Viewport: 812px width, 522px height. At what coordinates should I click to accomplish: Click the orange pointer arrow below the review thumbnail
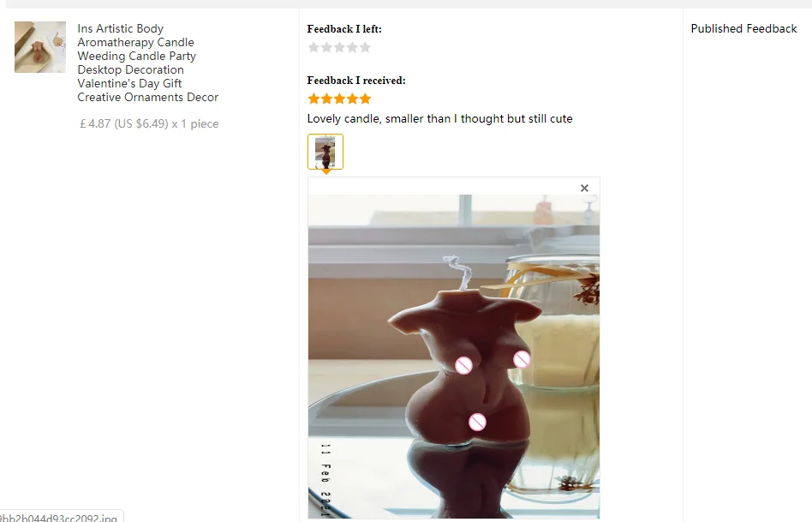click(325, 171)
